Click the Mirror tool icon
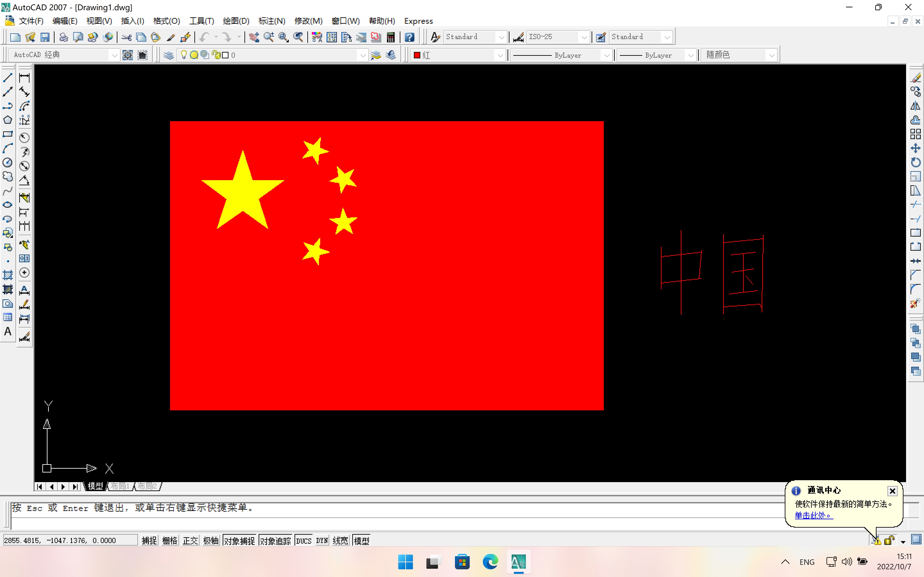 915,106
